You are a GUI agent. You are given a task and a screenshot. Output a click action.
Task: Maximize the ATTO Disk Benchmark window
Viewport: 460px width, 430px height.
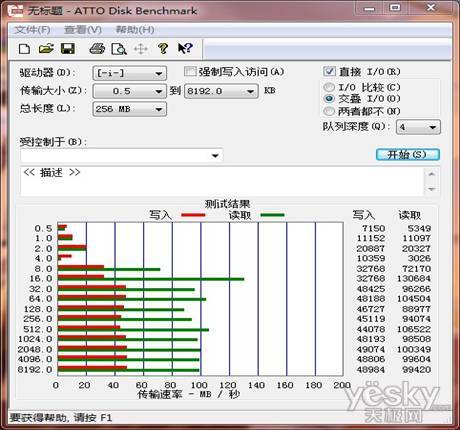point(395,8)
